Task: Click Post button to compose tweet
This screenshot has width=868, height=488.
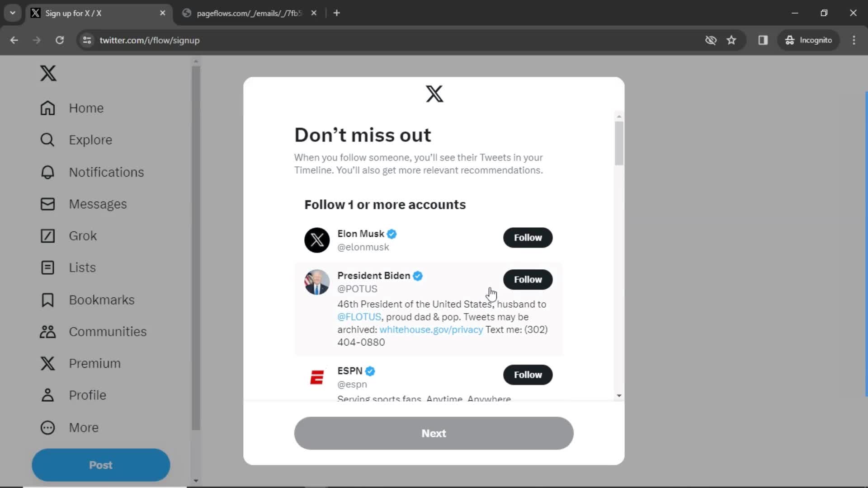Action: 100,465
